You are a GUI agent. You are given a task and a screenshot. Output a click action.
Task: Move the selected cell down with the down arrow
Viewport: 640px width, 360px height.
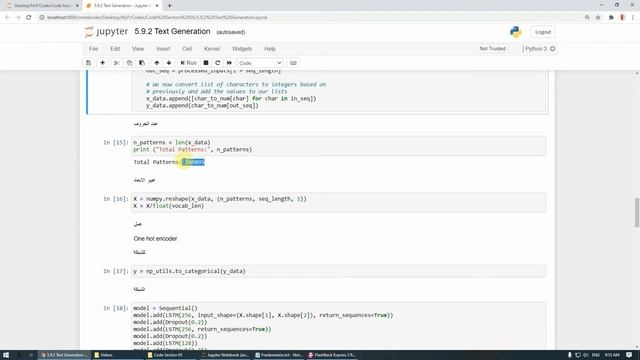click(169, 63)
